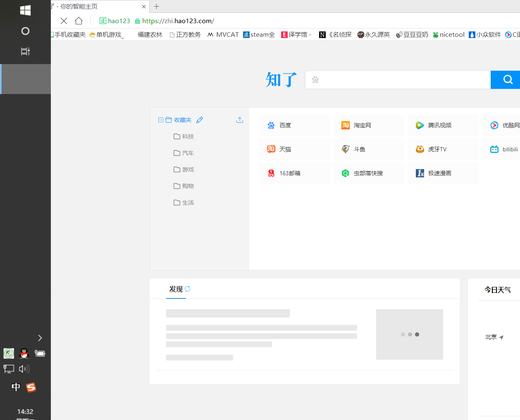The width and height of the screenshot is (520, 420).
Task: Click the Baidu paw icon in search box
Action: [315, 80]
